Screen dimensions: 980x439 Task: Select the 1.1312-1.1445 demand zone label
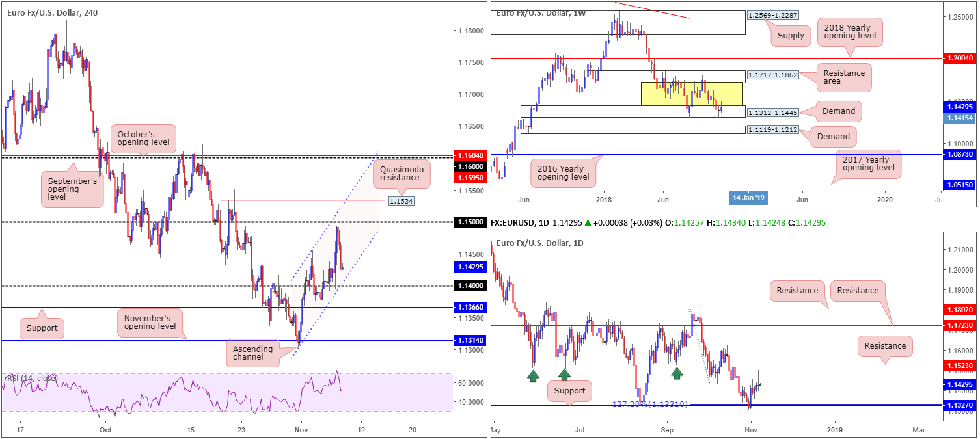(772, 112)
